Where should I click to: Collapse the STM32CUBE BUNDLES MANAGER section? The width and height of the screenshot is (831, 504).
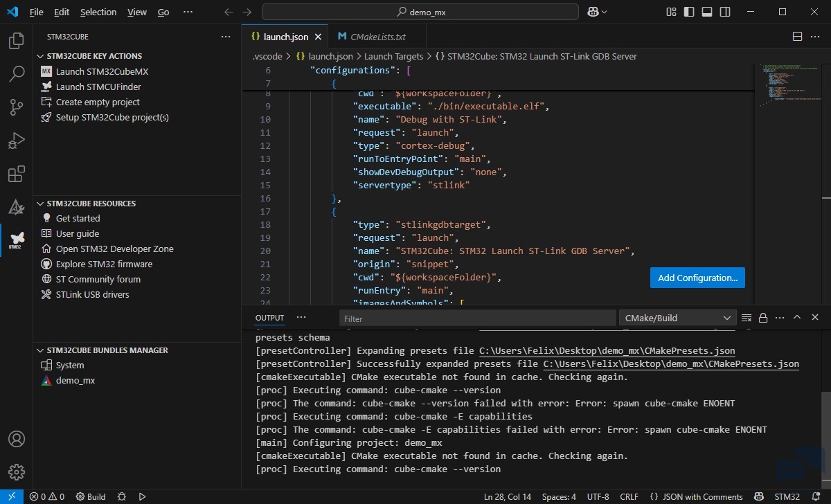click(x=107, y=350)
